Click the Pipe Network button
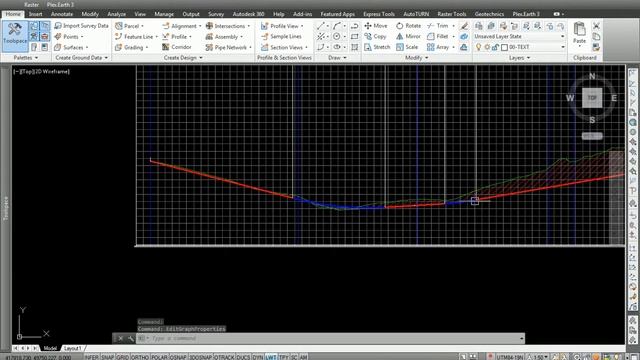The image size is (640, 360). click(x=229, y=47)
